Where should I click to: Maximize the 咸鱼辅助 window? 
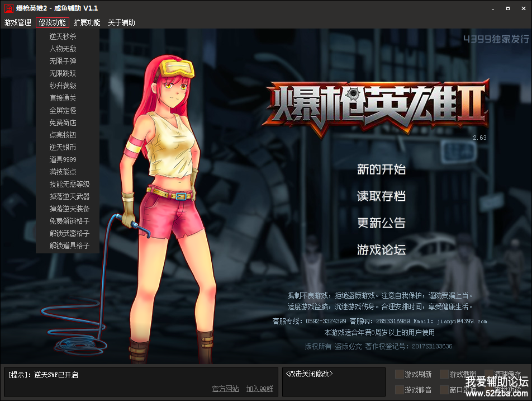click(x=508, y=8)
